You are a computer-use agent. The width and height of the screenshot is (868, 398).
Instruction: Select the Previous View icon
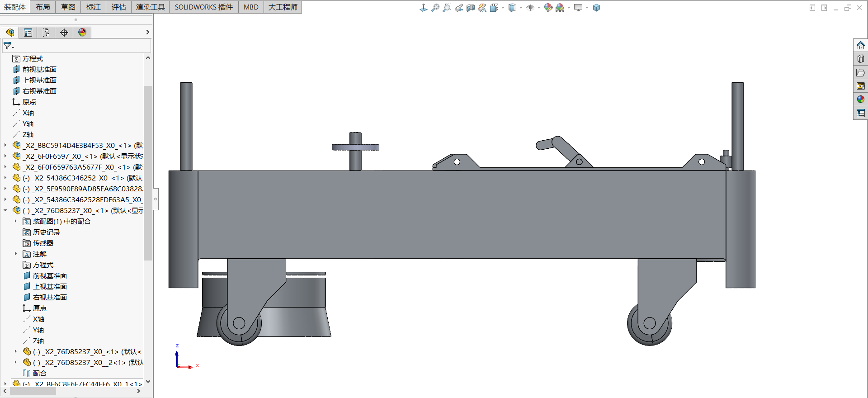pyautogui.click(x=459, y=8)
